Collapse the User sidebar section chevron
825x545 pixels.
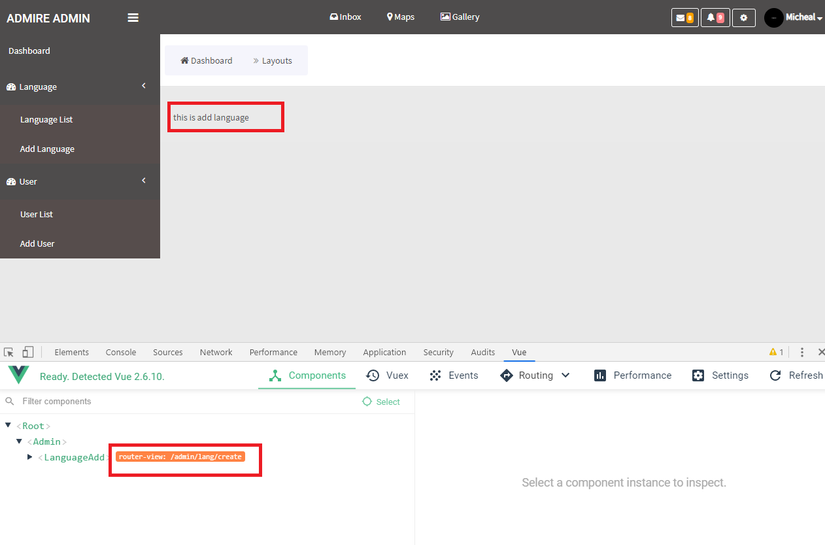pos(144,180)
